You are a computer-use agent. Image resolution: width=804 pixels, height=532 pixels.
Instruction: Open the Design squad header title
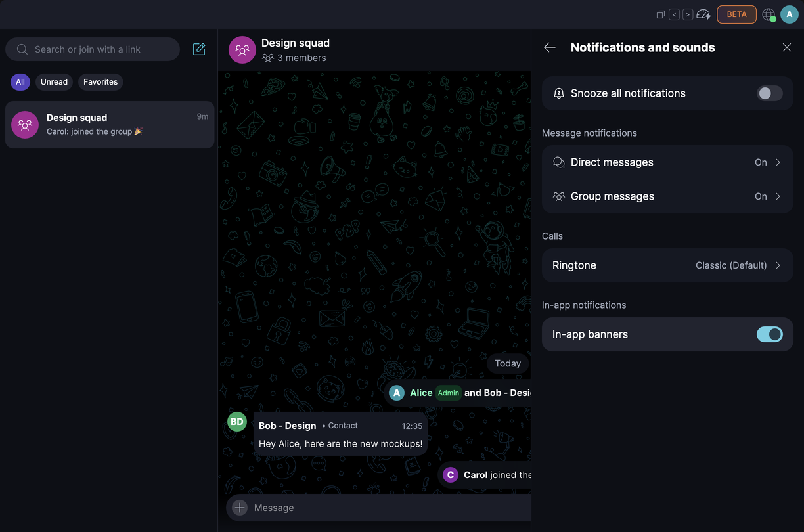[296, 43]
